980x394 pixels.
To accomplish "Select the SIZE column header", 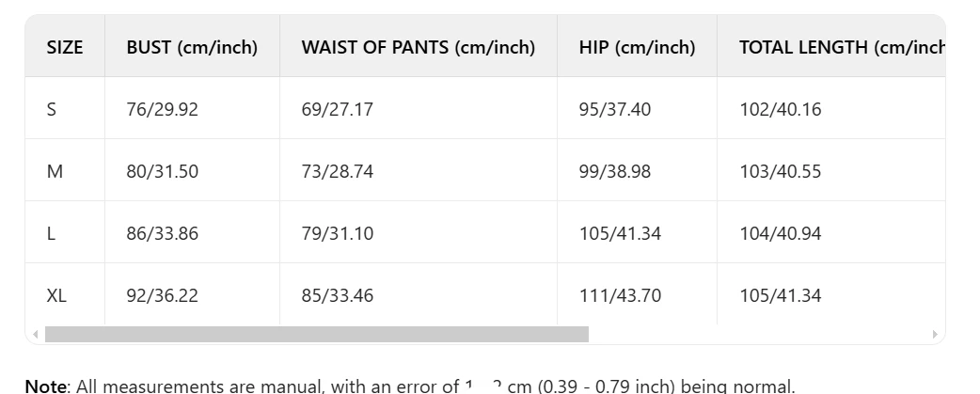I will (65, 47).
